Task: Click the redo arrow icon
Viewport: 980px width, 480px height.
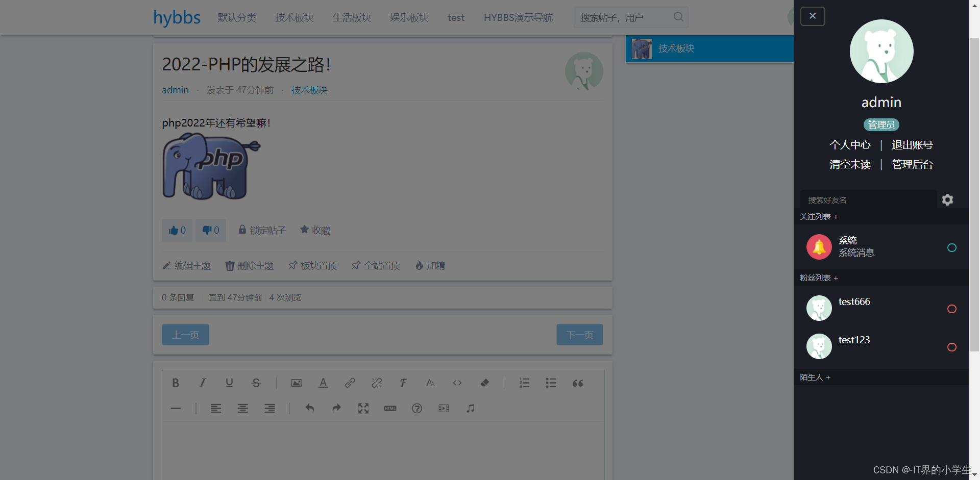Action: pyautogui.click(x=336, y=409)
